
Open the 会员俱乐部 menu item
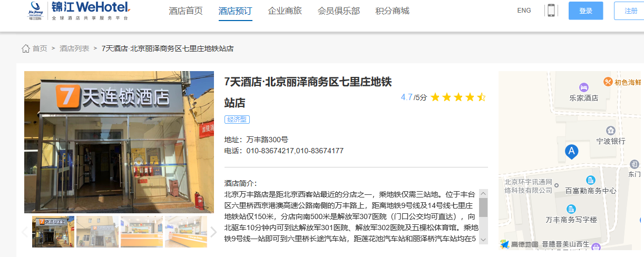pos(339,11)
